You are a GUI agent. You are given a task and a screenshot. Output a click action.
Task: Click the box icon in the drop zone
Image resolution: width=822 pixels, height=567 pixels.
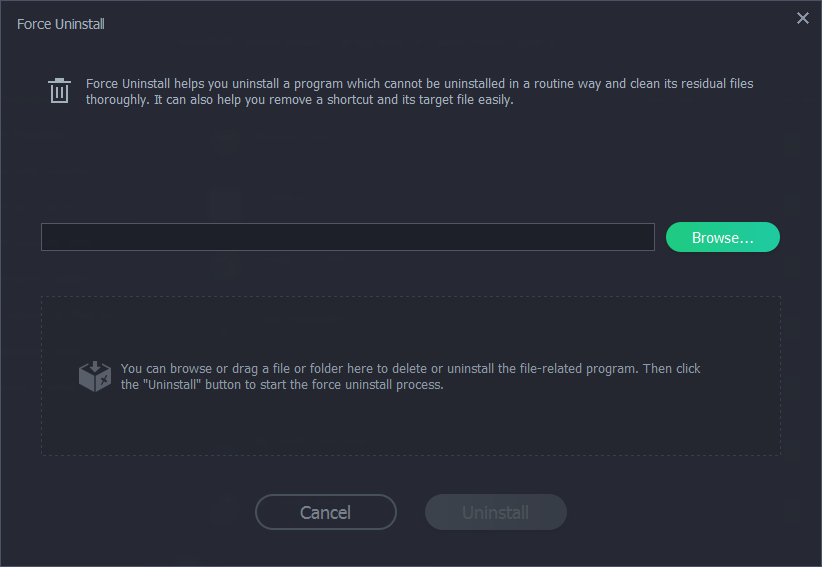tap(95, 376)
